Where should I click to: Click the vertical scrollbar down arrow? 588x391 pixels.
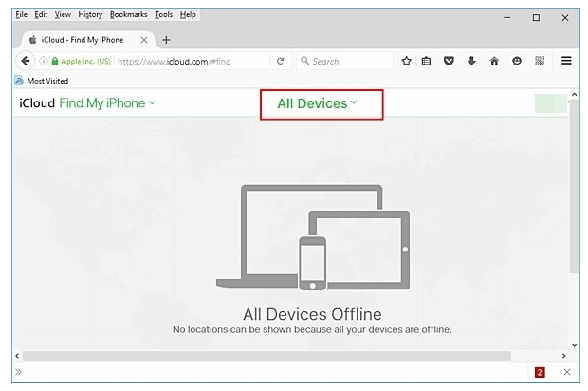574,345
